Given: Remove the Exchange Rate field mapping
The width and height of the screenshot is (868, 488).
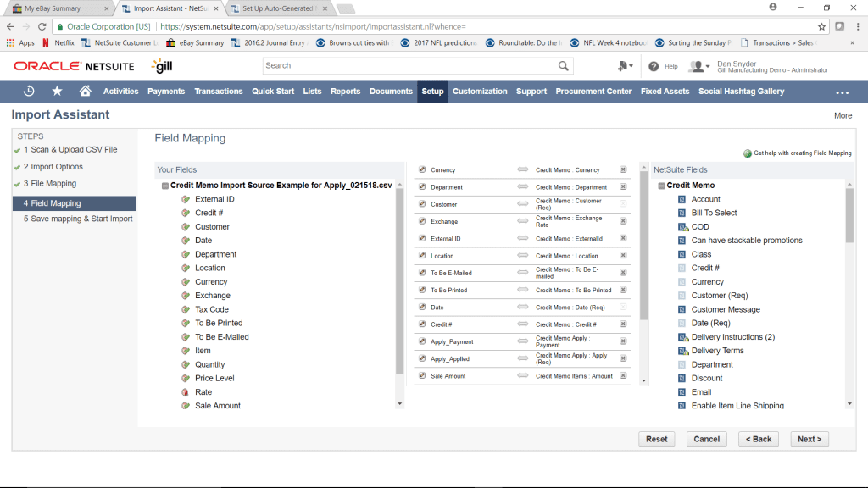Looking at the screenshot, I should [623, 221].
